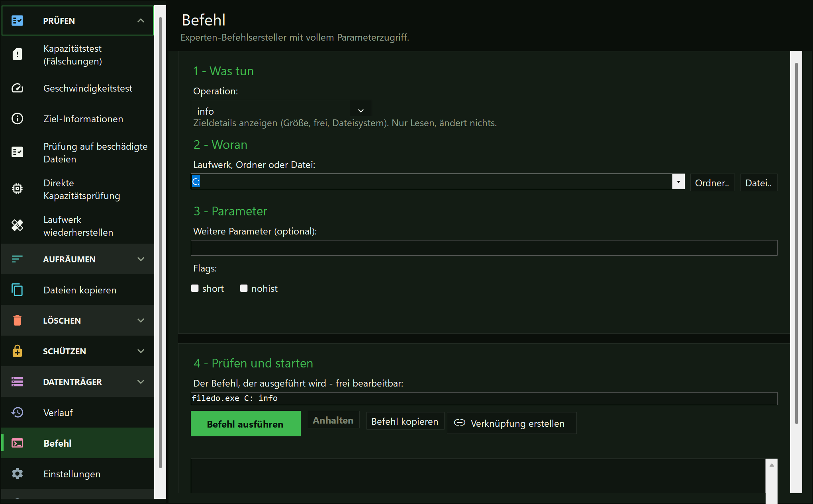The width and height of the screenshot is (813, 504).
Task: Expand the AUFRÄUMEN section chevron
Action: click(141, 259)
